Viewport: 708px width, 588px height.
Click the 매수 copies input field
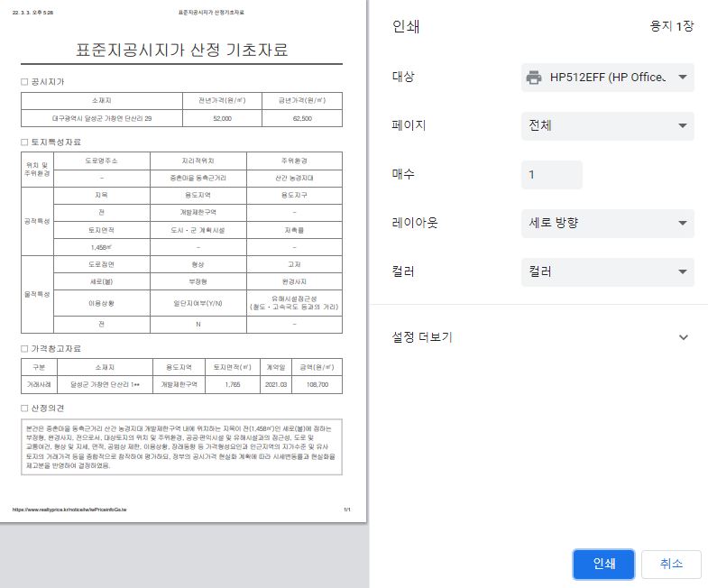pos(552,175)
